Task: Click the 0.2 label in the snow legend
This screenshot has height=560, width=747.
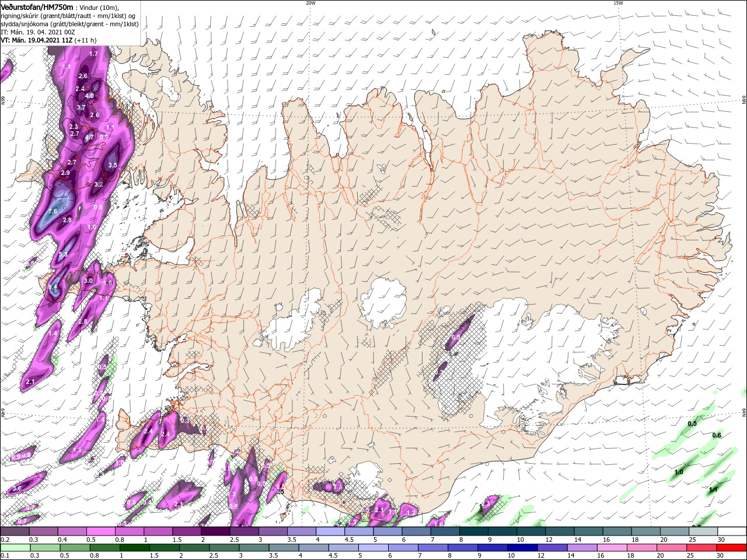Action: coord(4,540)
